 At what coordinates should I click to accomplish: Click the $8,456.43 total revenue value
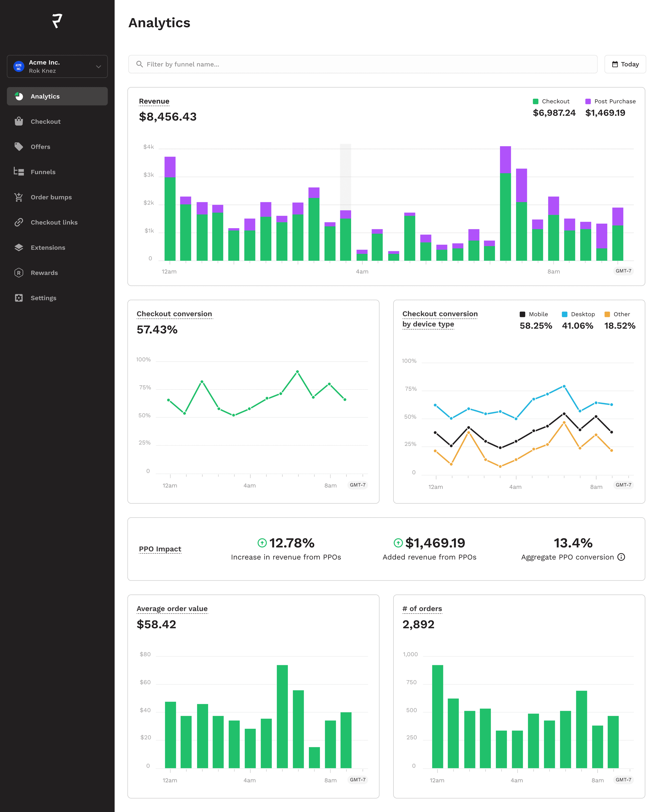(x=168, y=117)
